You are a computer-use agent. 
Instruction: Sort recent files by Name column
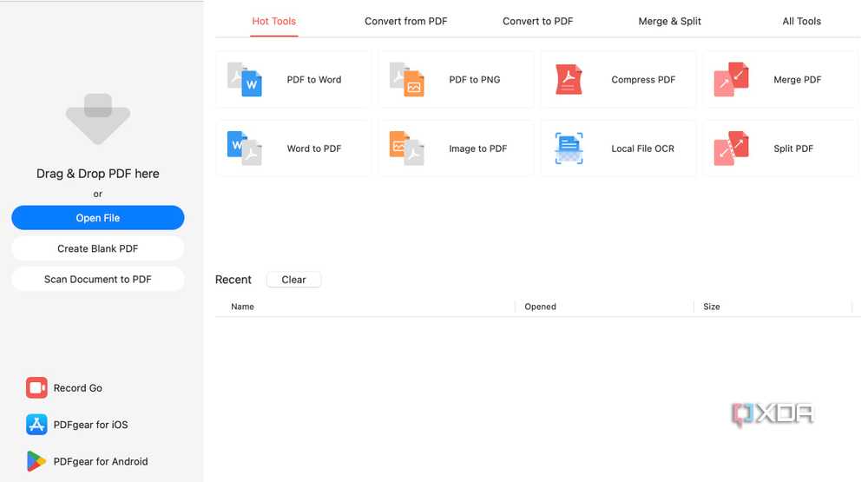pos(242,307)
